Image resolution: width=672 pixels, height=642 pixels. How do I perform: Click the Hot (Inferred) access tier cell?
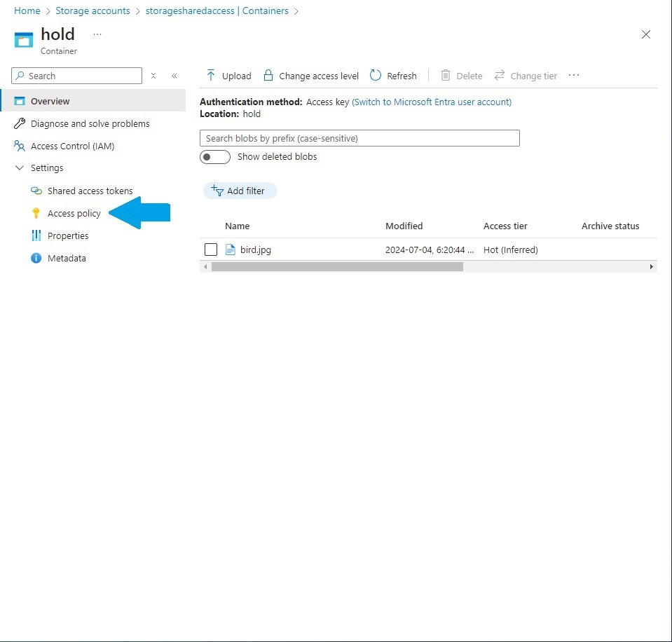point(510,250)
